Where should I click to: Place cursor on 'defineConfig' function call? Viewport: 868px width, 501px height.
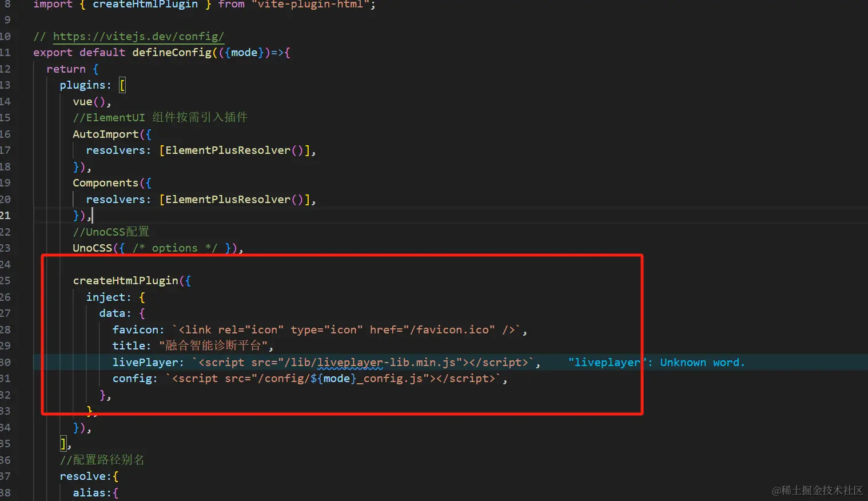[172, 53]
